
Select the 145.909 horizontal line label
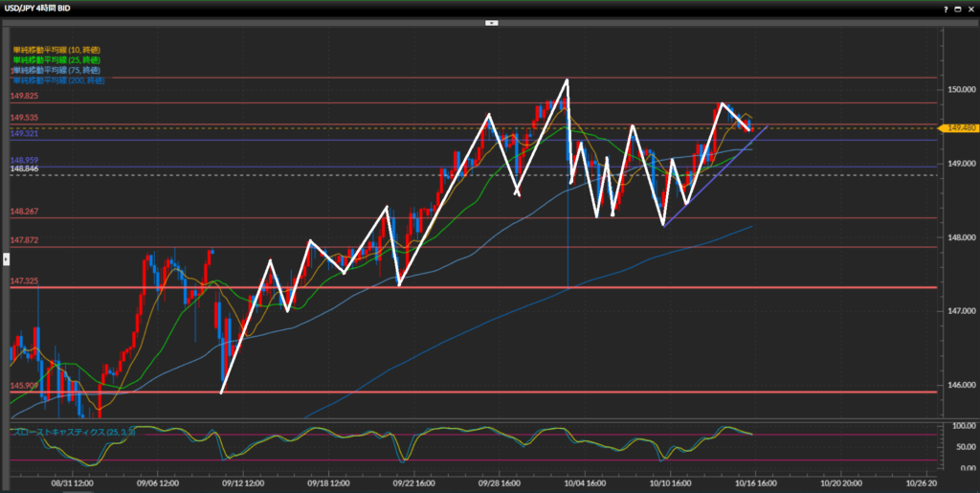pyautogui.click(x=24, y=386)
